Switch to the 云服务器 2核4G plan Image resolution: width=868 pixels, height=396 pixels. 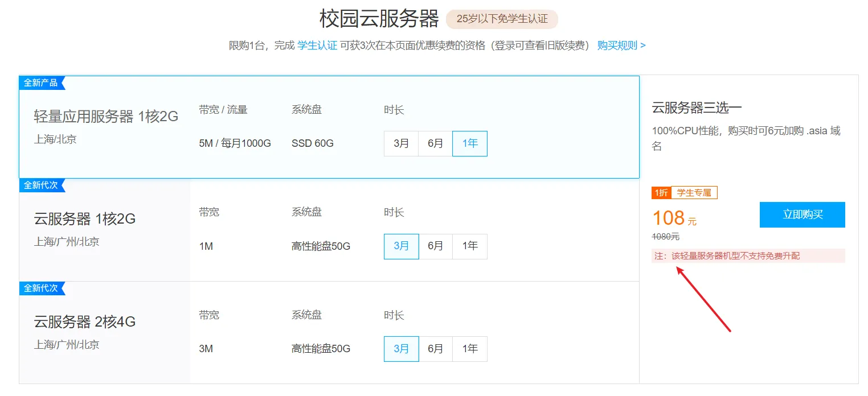tap(85, 322)
